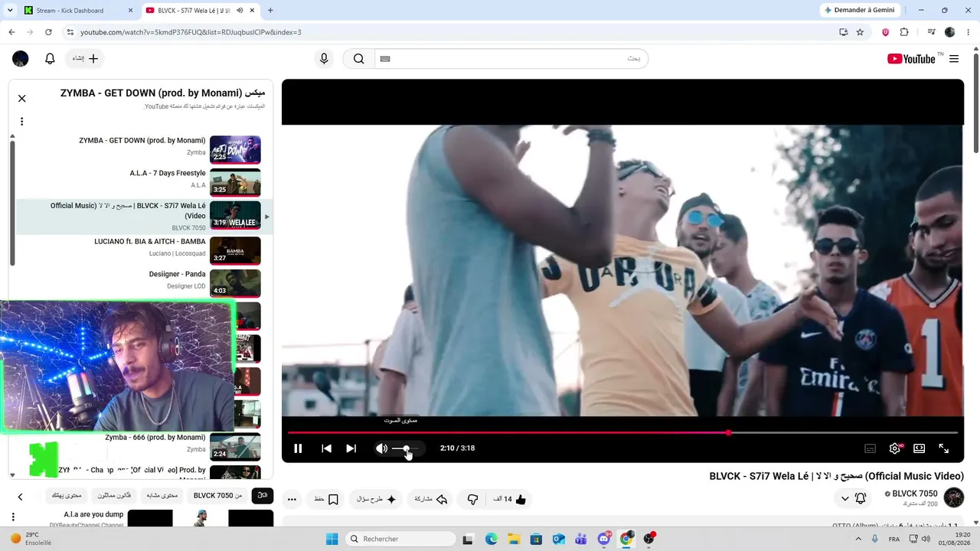Open the YouTube home logo
Image resolution: width=980 pixels, height=551 pixels.
tap(911, 59)
